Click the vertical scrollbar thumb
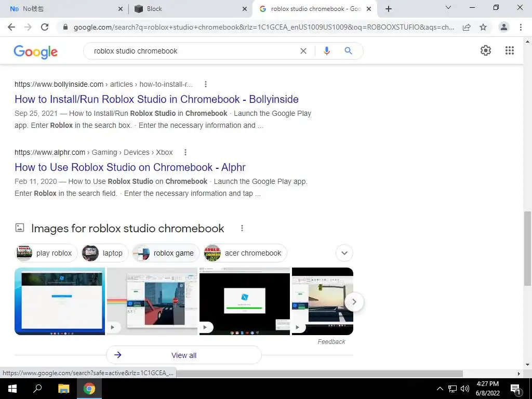Image resolution: width=532 pixels, height=399 pixels. point(527,248)
